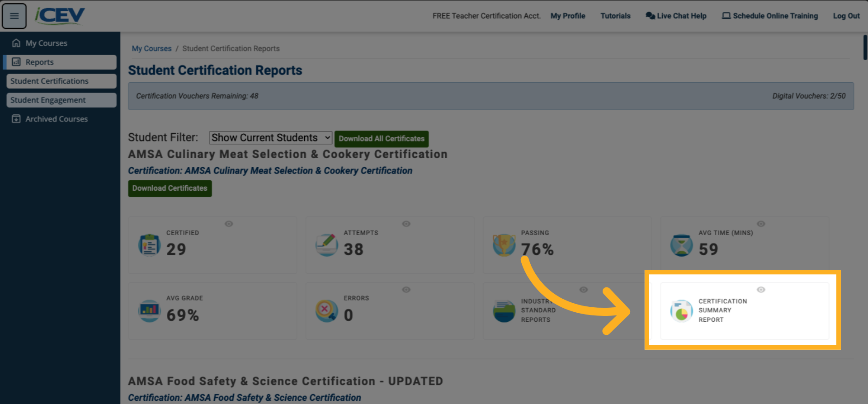The image size is (868, 404).
Task: Click the Certification Summary Report pie icon
Action: click(681, 311)
